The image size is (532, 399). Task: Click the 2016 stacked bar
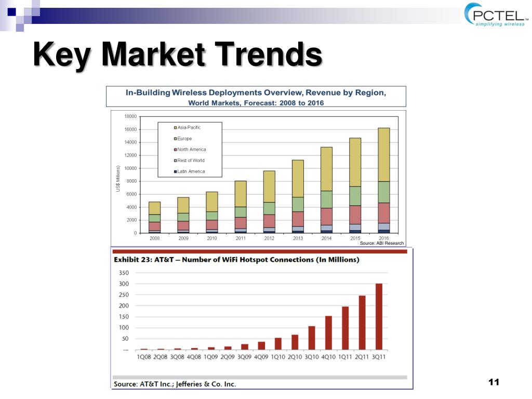coord(384,180)
